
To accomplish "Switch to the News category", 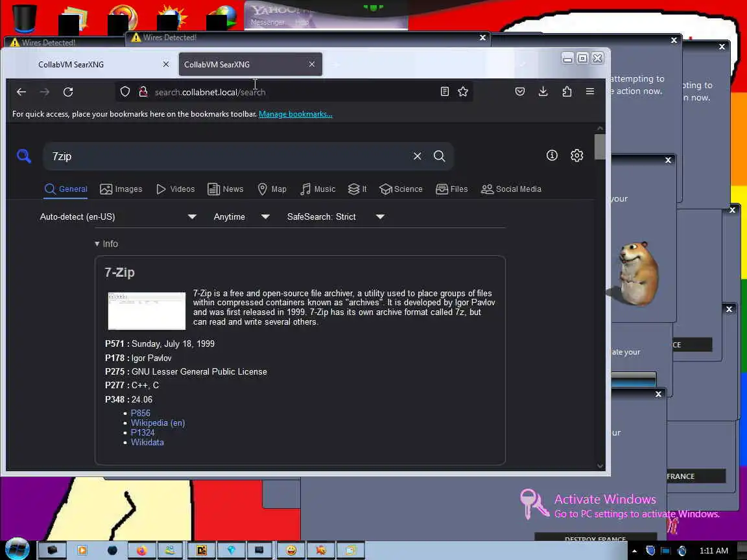I will 226,189.
